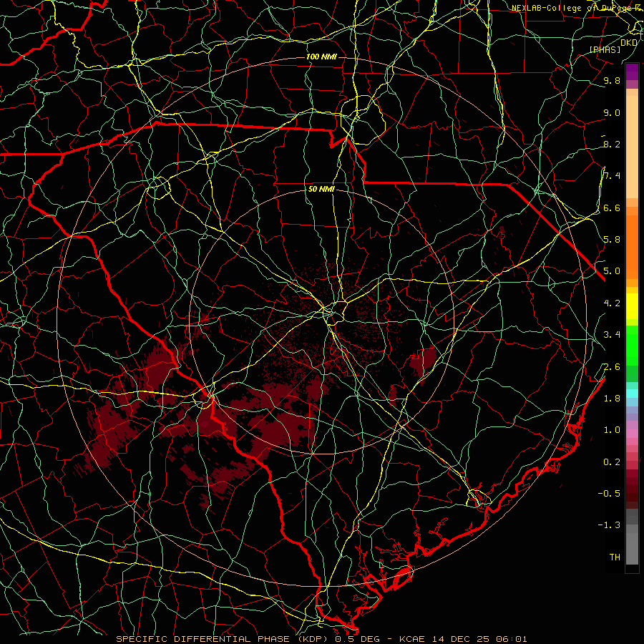Image resolution: width=644 pixels, height=644 pixels.
Task: Click the 6.6 value on the legend
Action: click(x=612, y=208)
